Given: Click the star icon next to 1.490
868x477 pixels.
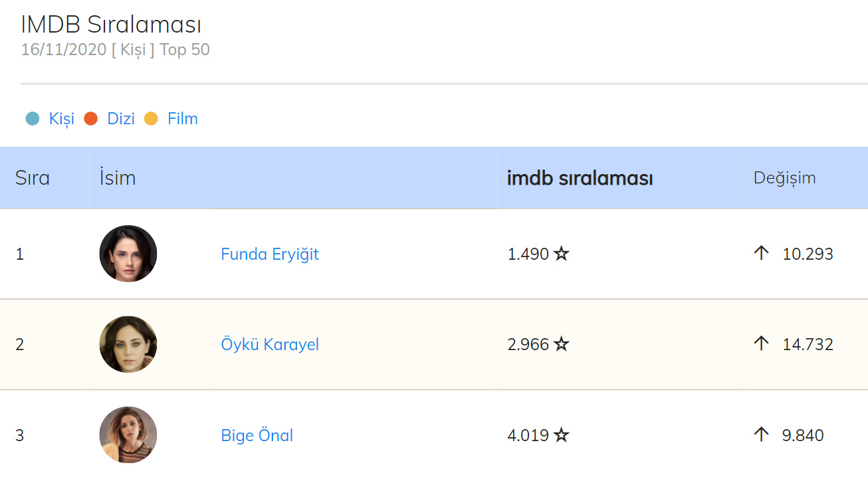Looking at the screenshot, I should (562, 254).
